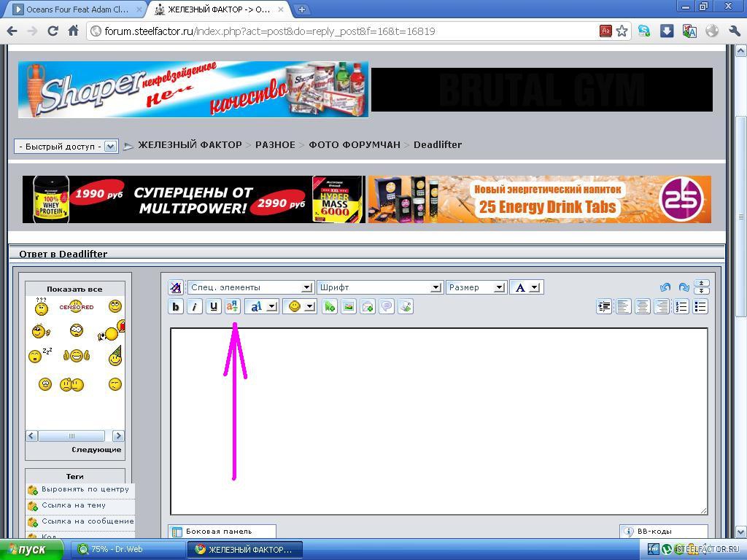Viewport: 747px width, 560px height.
Task: Switch to Oceans Four Feat Adam tab
Action: (76, 9)
